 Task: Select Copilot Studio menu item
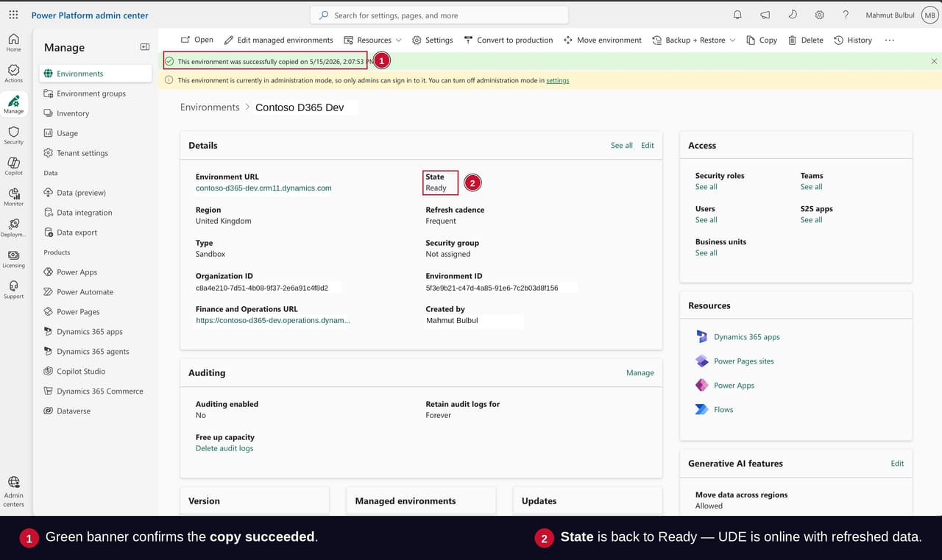(96, 372)
